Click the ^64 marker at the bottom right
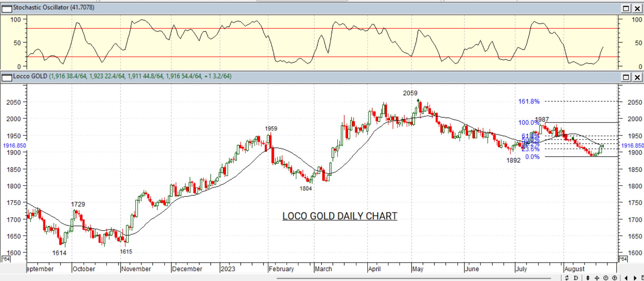This screenshot has height=281, width=644. coord(623,259)
